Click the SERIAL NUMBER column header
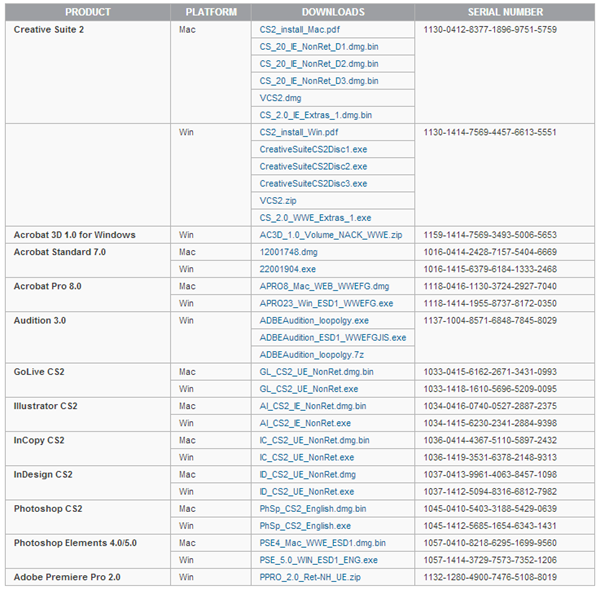The image size is (600, 590). click(x=505, y=12)
